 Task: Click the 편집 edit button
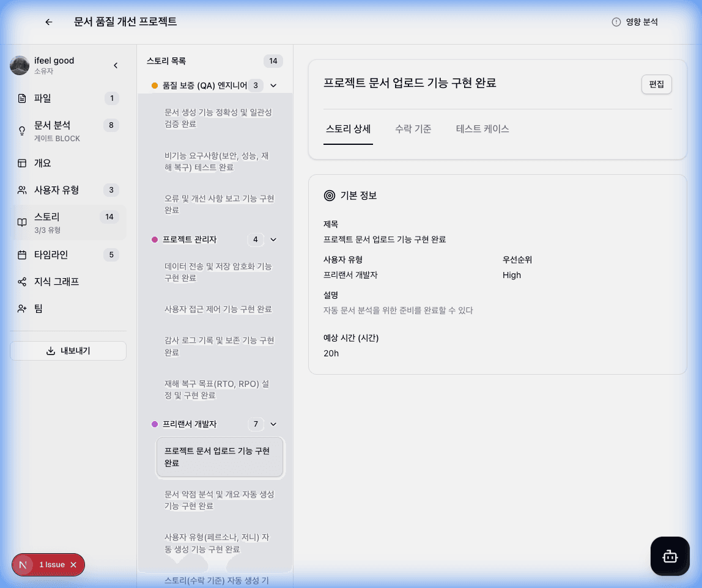(656, 84)
